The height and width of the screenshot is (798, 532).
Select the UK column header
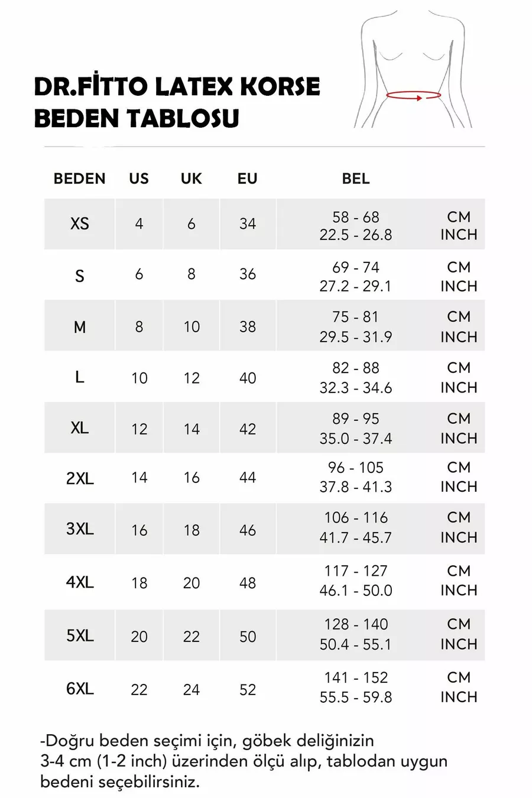point(191,179)
